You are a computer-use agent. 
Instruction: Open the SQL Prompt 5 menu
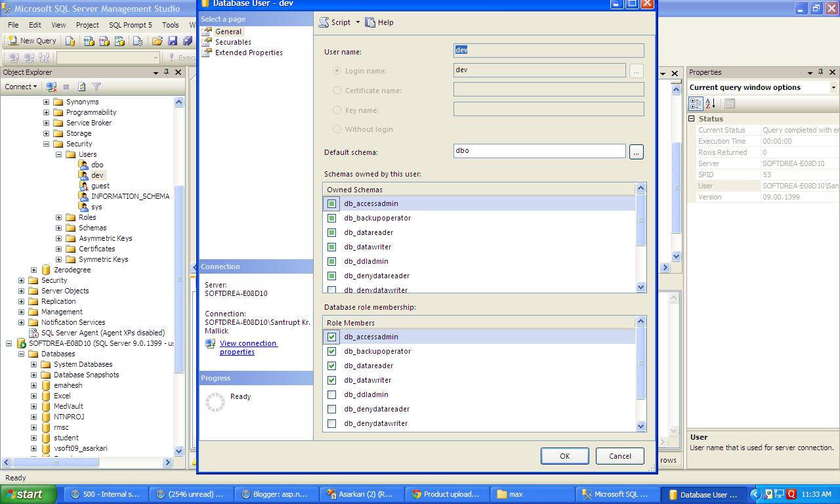point(130,25)
